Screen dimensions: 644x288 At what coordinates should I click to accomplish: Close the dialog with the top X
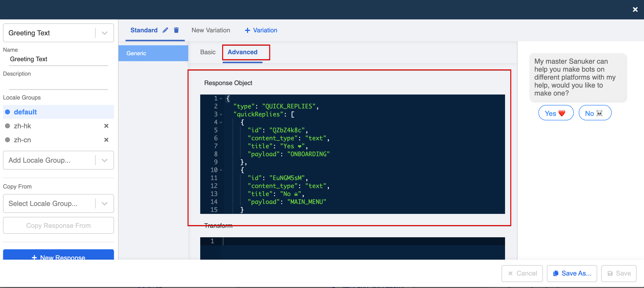pyautogui.click(x=635, y=9)
